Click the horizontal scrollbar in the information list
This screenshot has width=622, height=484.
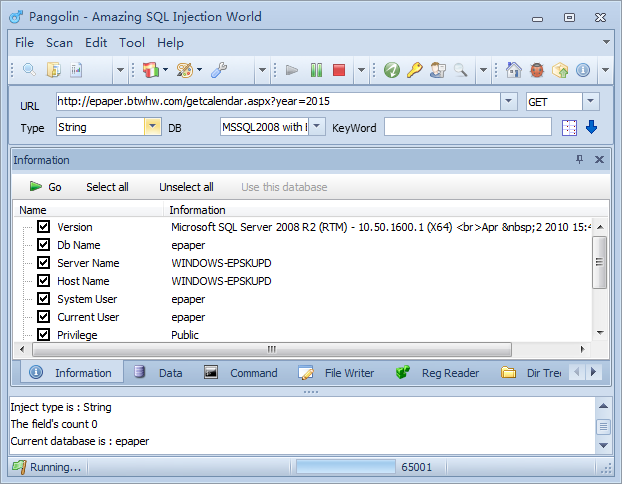(x=272, y=350)
